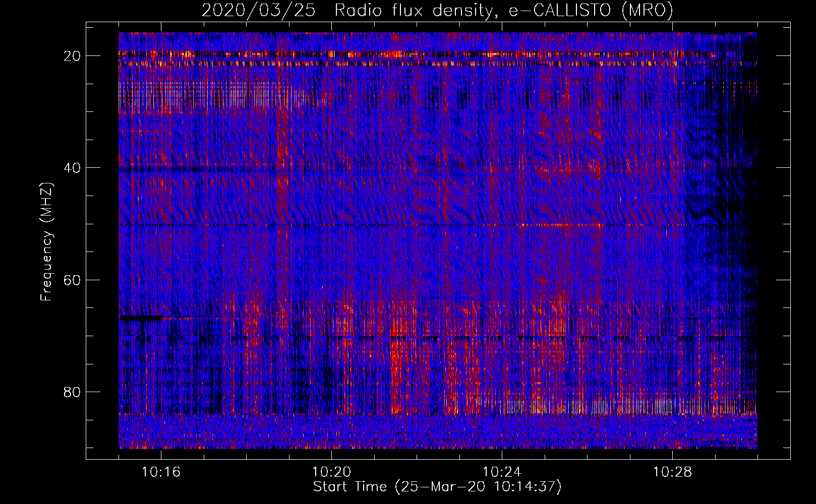This screenshot has width=816, height=504.
Task: Click the '10:20' time tick label
Action: click(x=332, y=472)
